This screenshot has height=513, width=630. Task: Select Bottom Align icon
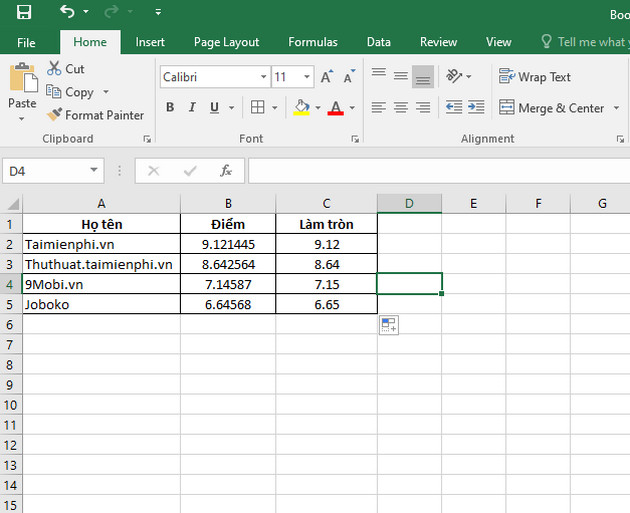tap(423, 76)
